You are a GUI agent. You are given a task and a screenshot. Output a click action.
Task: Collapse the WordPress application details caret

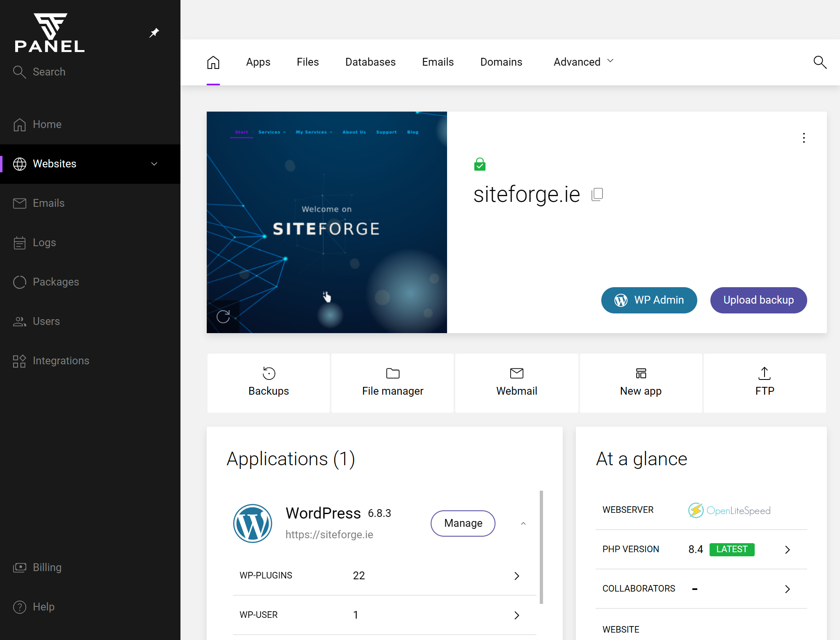click(523, 523)
